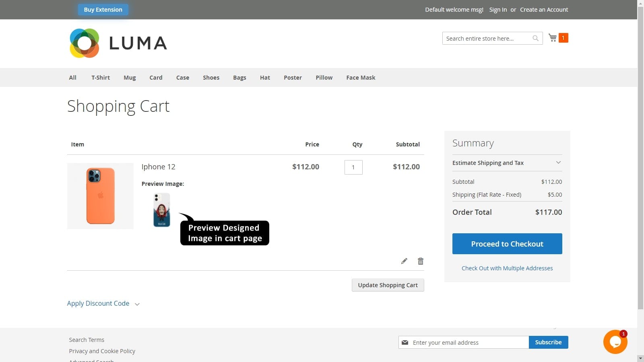Click the Luma logo
Image resolution: width=644 pixels, height=362 pixels.
pos(118,43)
